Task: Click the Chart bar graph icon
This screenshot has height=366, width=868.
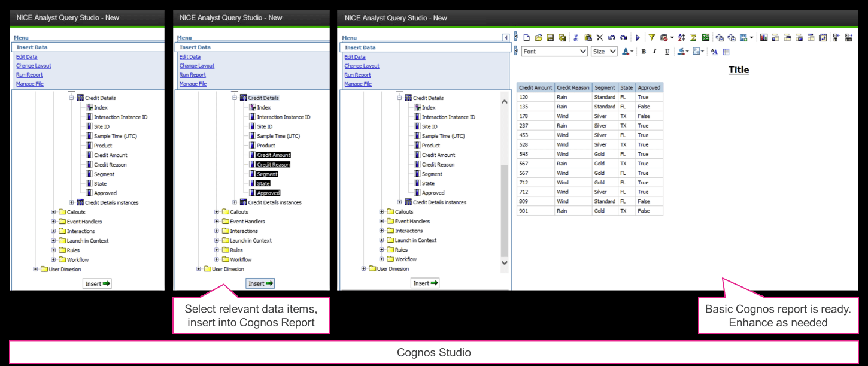Action: pyautogui.click(x=764, y=37)
